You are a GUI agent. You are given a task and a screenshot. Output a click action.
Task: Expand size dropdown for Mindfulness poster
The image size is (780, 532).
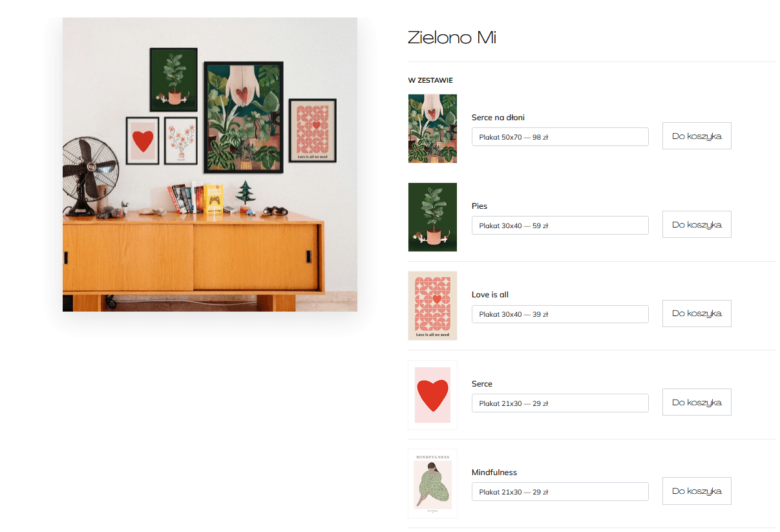coord(560,492)
